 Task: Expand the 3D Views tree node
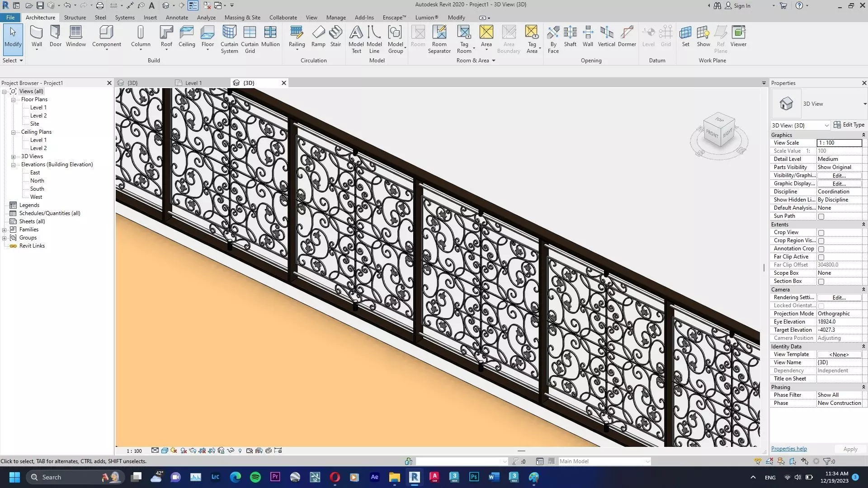pos(14,156)
